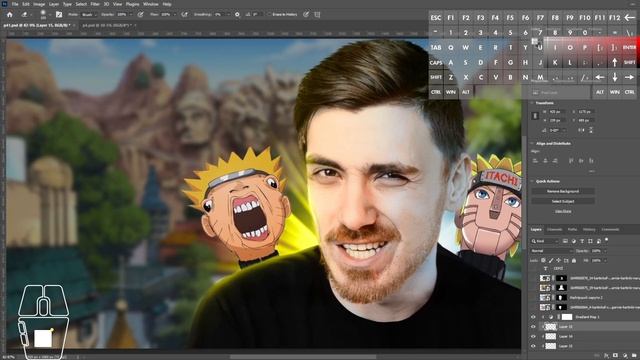Switch to the Paths tab

(572, 229)
